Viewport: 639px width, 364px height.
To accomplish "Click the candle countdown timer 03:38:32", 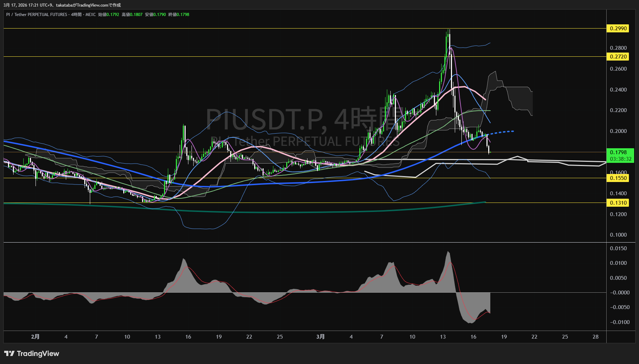I will 620,159.
